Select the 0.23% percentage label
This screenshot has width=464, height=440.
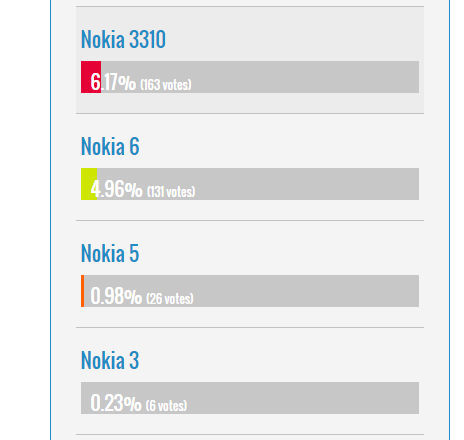pyautogui.click(x=116, y=403)
